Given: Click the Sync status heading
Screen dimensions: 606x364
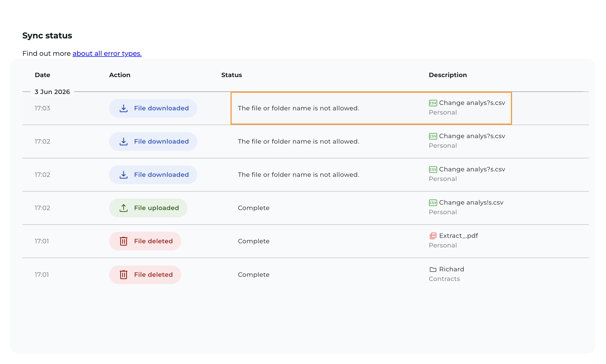Looking at the screenshot, I should point(47,36).
